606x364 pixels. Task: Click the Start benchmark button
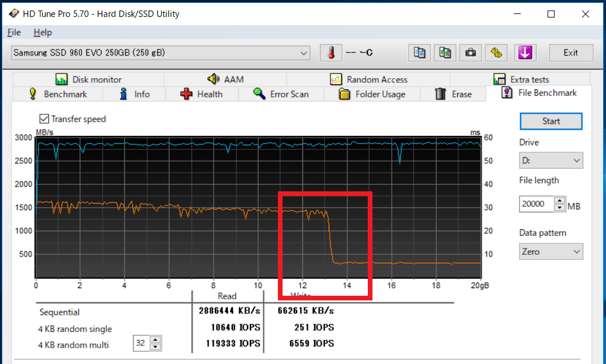click(551, 121)
